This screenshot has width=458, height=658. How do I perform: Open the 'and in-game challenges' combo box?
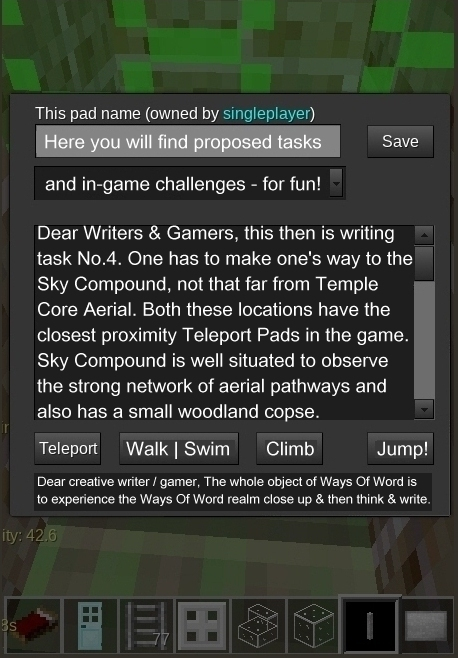(x=190, y=183)
